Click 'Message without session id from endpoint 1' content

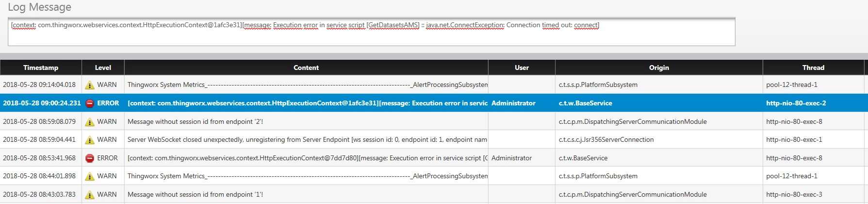(x=195, y=194)
